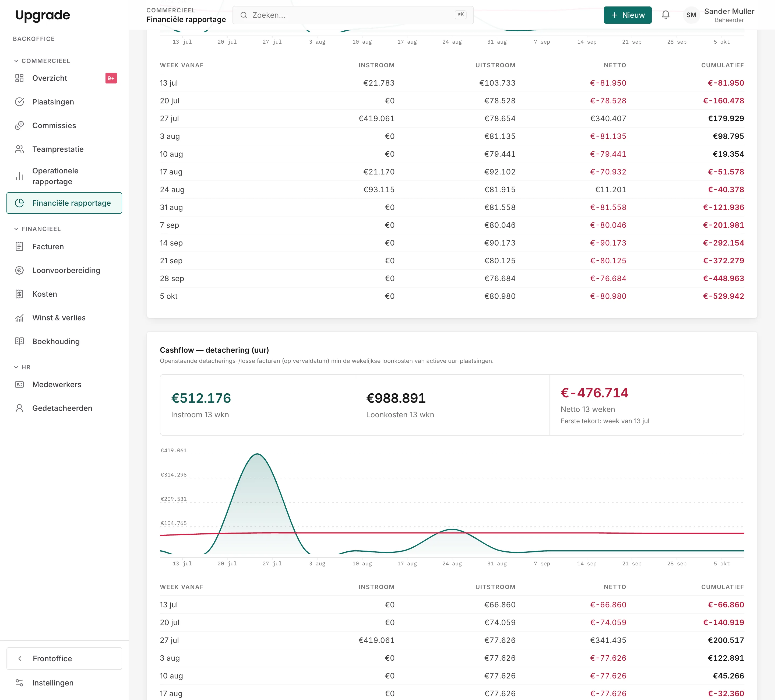Click uitstroom value €103.733
Viewport: 775px width, 700px height.
(x=497, y=83)
